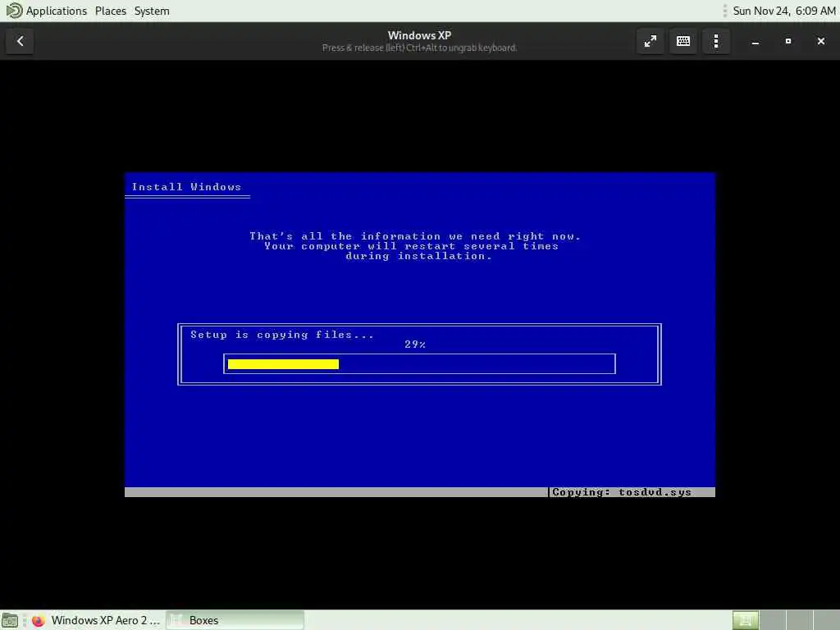Open the Places menu
Image resolution: width=840 pixels, height=630 pixels.
click(111, 11)
